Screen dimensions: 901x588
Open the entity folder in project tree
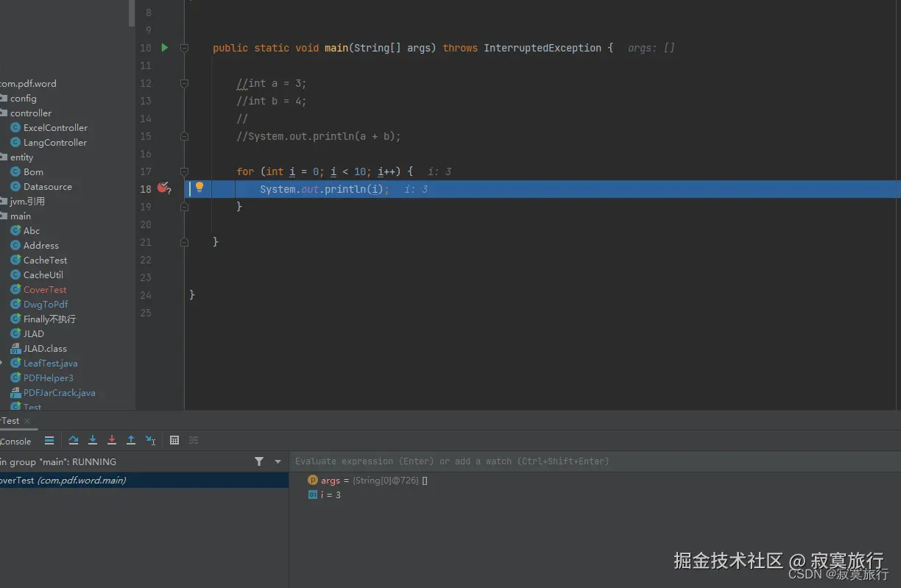coord(21,157)
